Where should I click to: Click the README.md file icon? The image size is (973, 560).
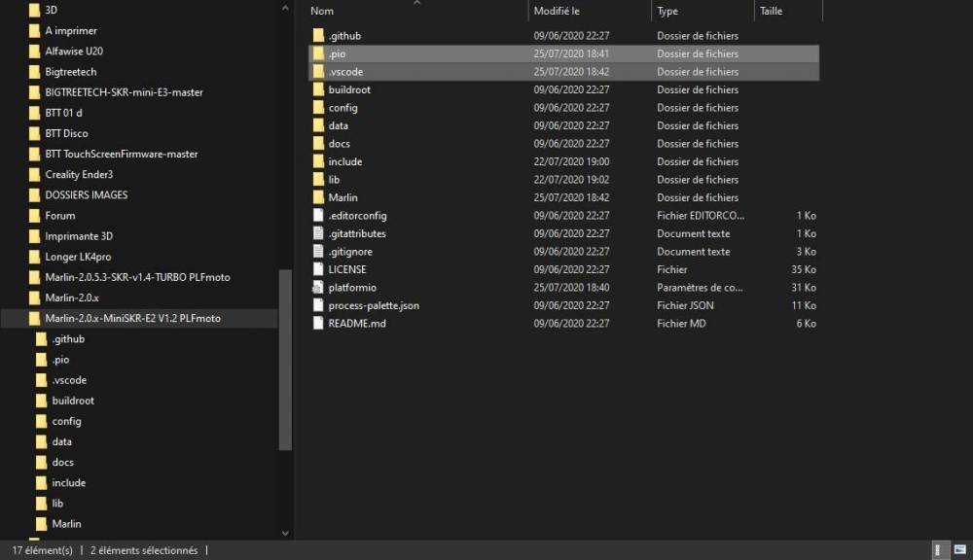[318, 323]
